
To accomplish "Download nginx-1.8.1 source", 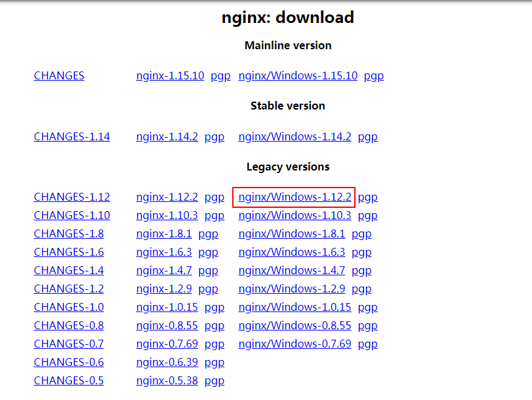I will [x=164, y=233].
